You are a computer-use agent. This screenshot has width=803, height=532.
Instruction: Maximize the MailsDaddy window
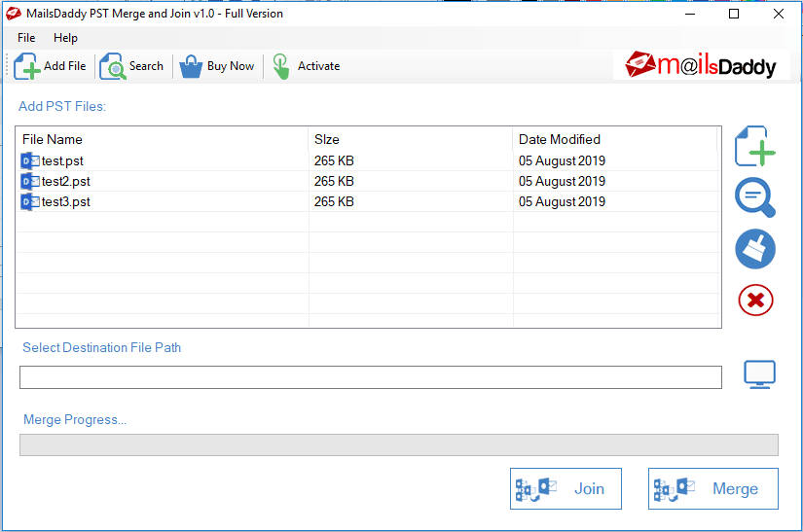point(734,14)
